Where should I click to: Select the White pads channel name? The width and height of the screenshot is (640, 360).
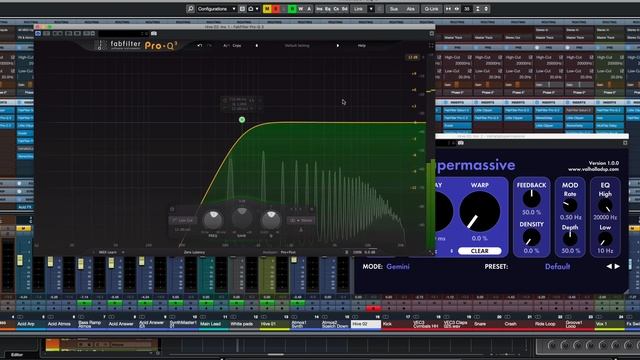click(x=242, y=324)
